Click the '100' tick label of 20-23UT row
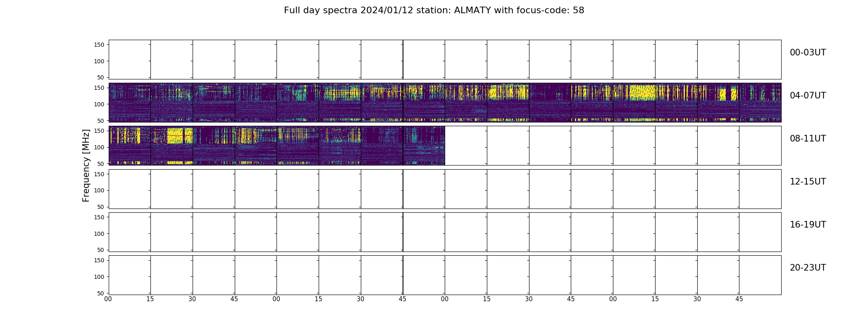 tap(99, 277)
